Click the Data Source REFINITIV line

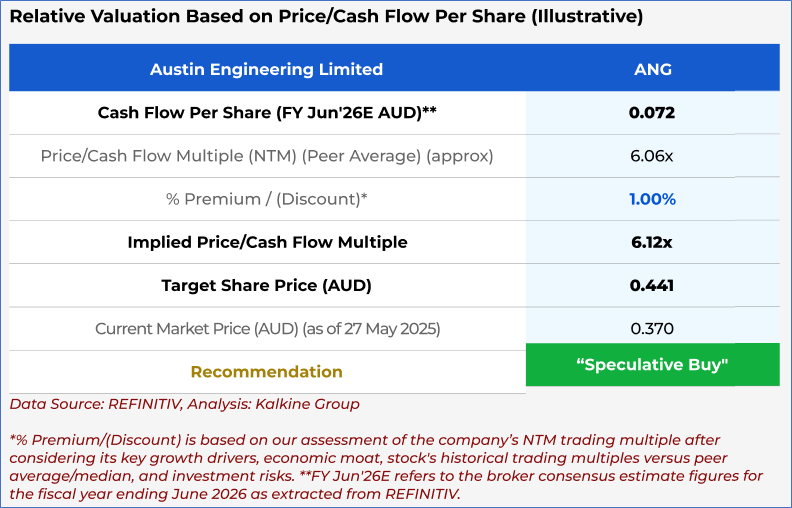(184, 404)
